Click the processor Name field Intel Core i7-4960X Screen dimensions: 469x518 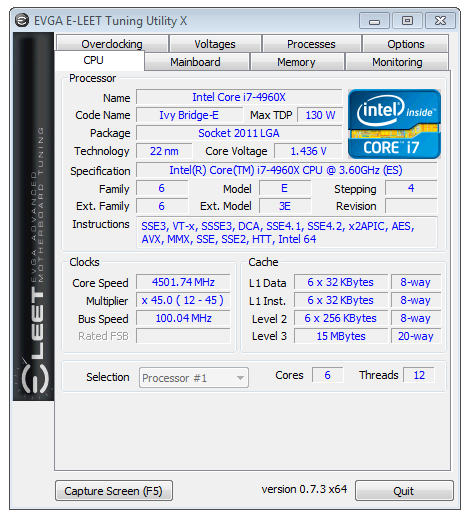(x=239, y=97)
